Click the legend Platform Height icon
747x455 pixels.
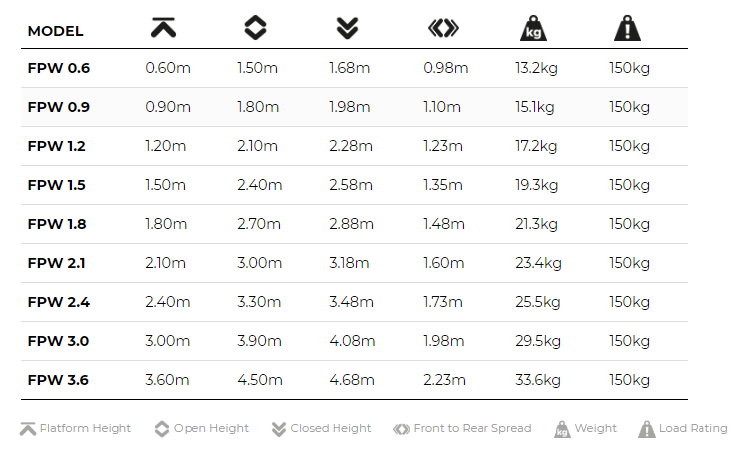click(x=28, y=429)
